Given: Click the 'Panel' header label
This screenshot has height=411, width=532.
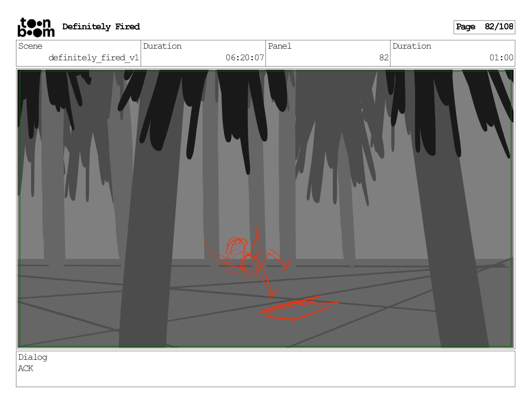Looking at the screenshot, I should 280,46.
